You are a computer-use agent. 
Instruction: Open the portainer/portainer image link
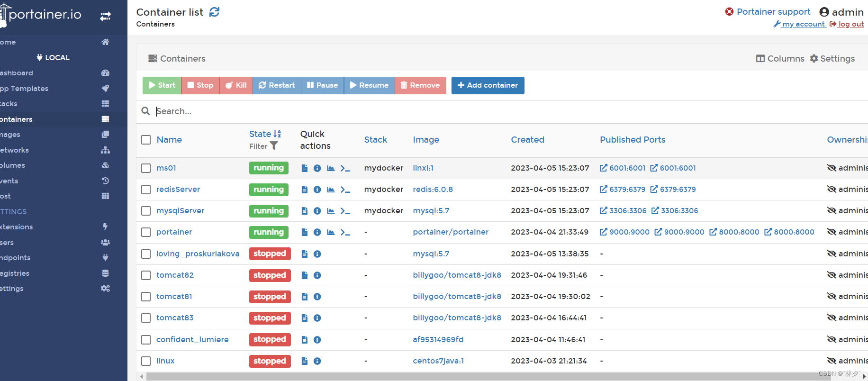451,232
